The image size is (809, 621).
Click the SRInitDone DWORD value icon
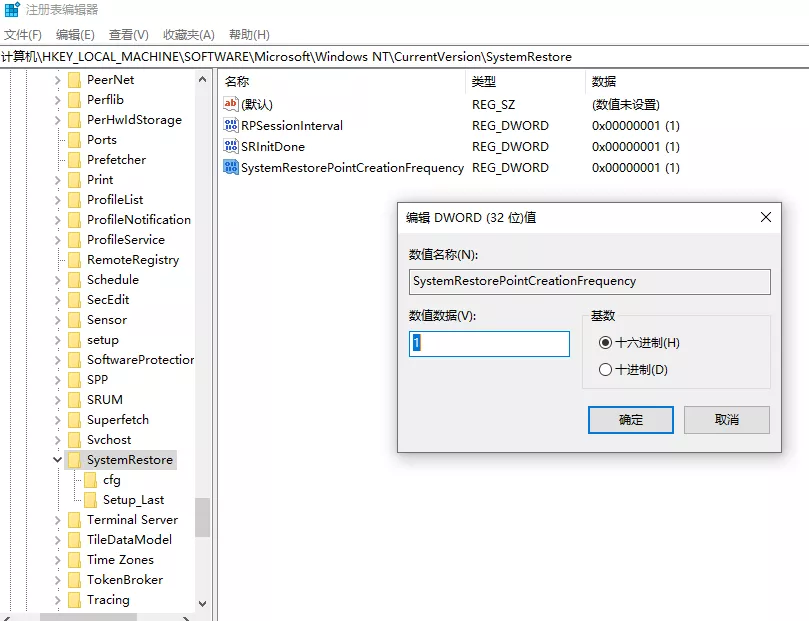click(x=231, y=147)
